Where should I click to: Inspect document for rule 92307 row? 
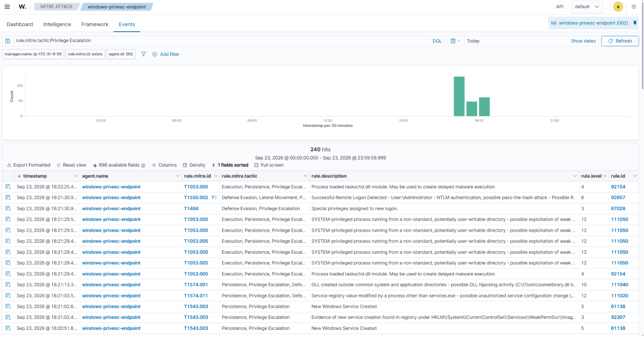(8, 317)
